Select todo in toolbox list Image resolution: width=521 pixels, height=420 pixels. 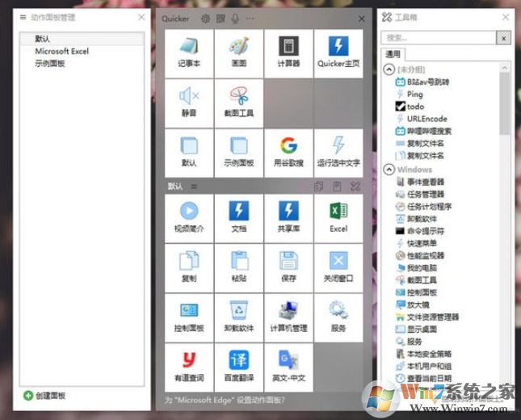410,107
